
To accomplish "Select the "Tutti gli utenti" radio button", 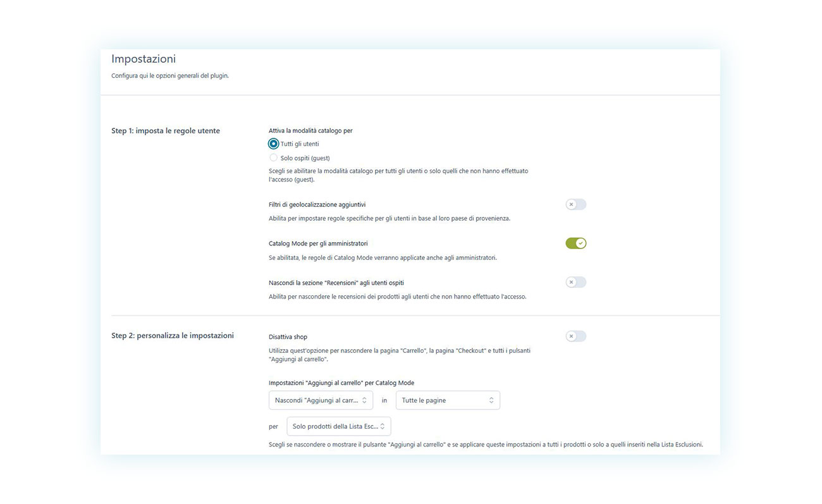I will coord(273,144).
